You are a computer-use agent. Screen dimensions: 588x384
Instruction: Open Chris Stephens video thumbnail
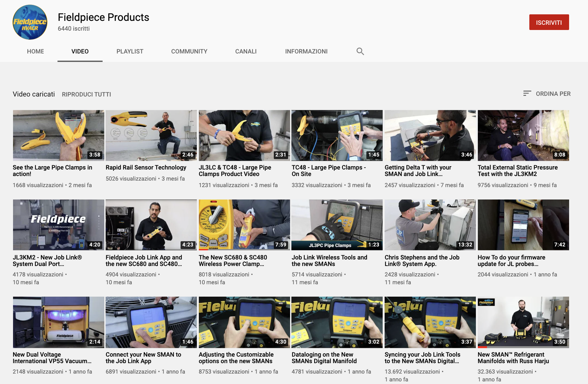pyautogui.click(x=430, y=225)
